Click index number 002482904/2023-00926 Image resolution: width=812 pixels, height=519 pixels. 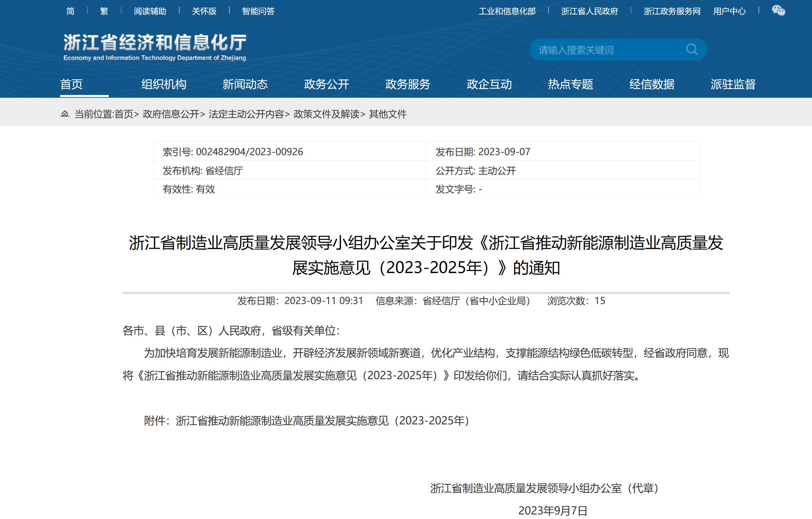pyautogui.click(x=249, y=152)
